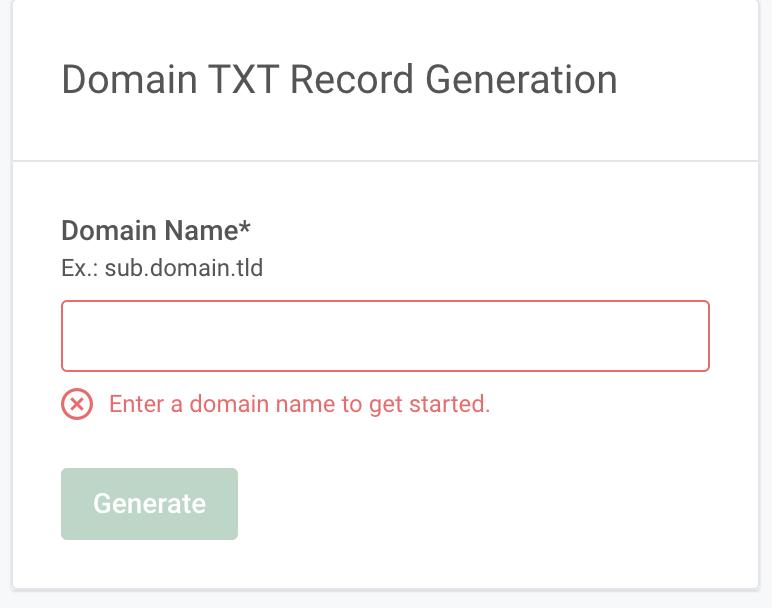Click 'sub.domain.tld' example text

(x=184, y=268)
